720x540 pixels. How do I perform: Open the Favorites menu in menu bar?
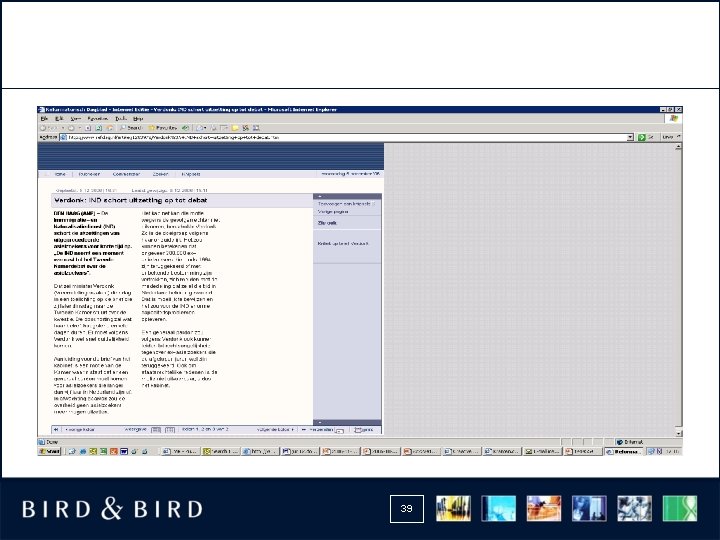coord(97,118)
